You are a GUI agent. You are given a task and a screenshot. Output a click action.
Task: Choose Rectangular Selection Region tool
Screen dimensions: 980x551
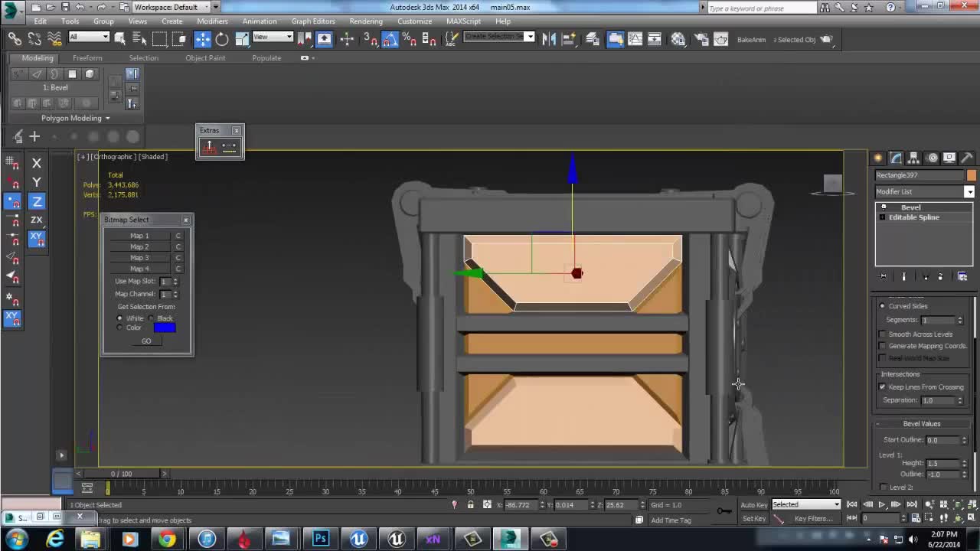pyautogui.click(x=159, y=39)
